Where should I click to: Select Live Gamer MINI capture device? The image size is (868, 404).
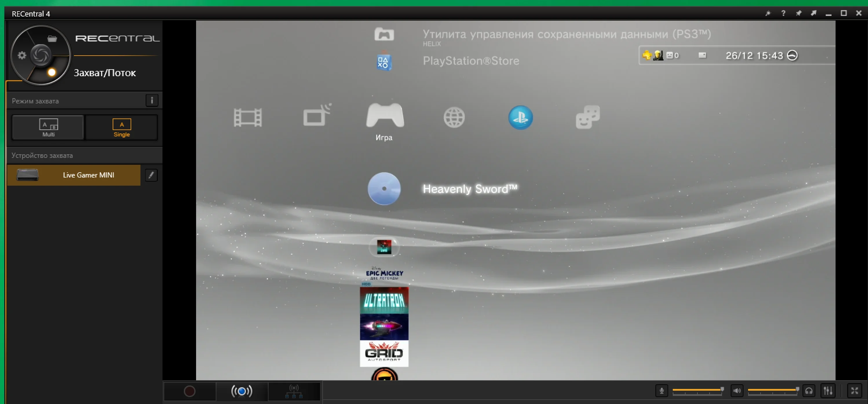click(74, 175)
